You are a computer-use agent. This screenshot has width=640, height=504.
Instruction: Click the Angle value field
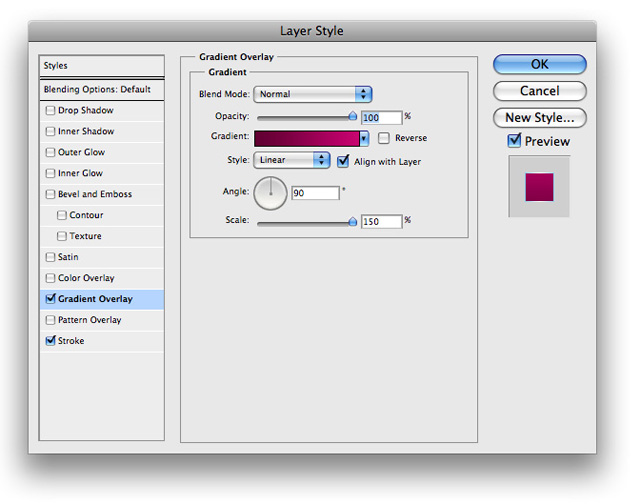315,193
